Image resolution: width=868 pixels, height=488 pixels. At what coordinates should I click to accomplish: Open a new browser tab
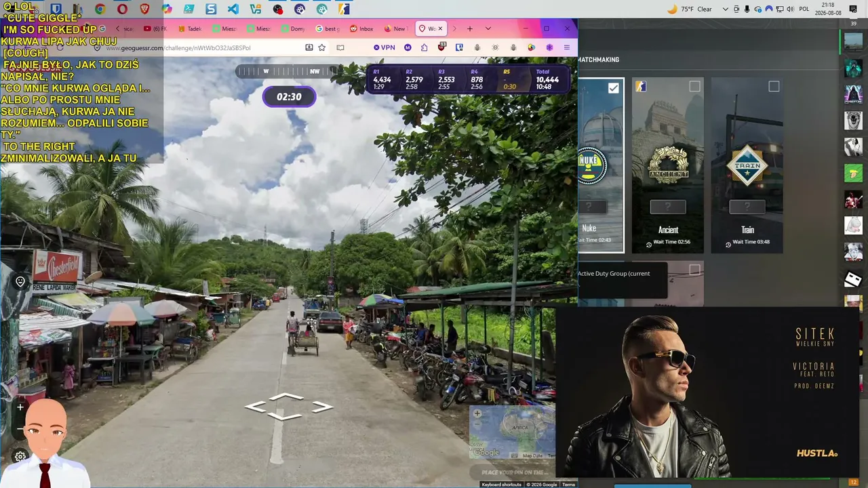tap(469, 28)
